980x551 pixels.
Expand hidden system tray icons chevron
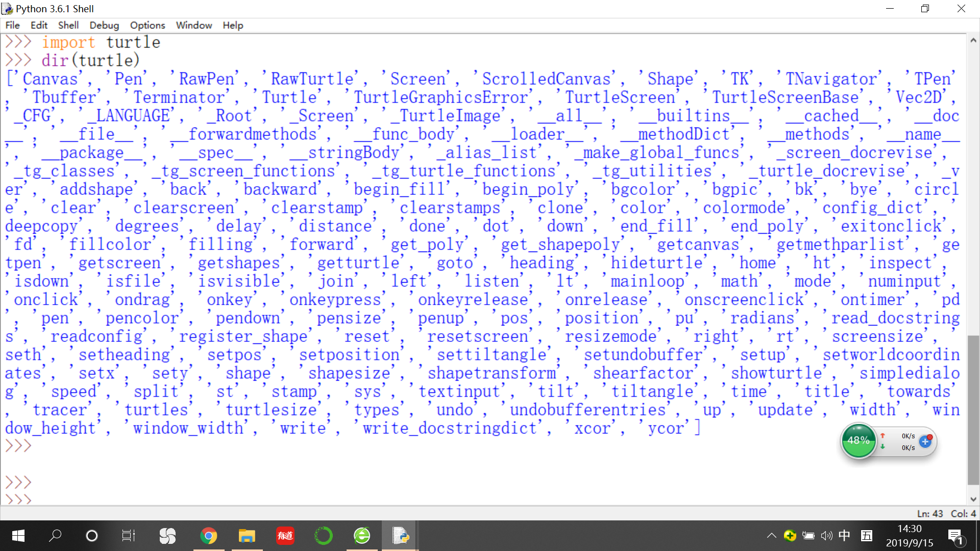(771, 535)
